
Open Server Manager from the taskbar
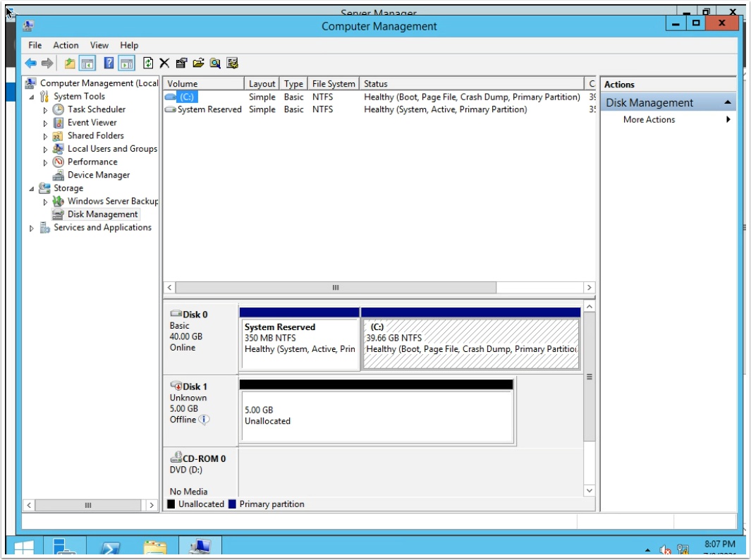(63, 547)
